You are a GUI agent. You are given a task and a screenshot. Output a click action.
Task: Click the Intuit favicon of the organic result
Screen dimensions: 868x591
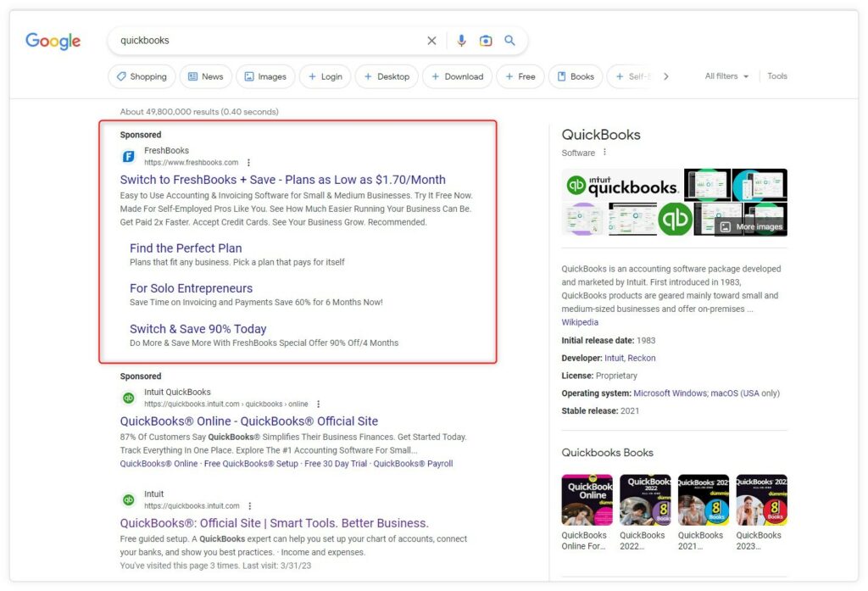click(129, 499)
